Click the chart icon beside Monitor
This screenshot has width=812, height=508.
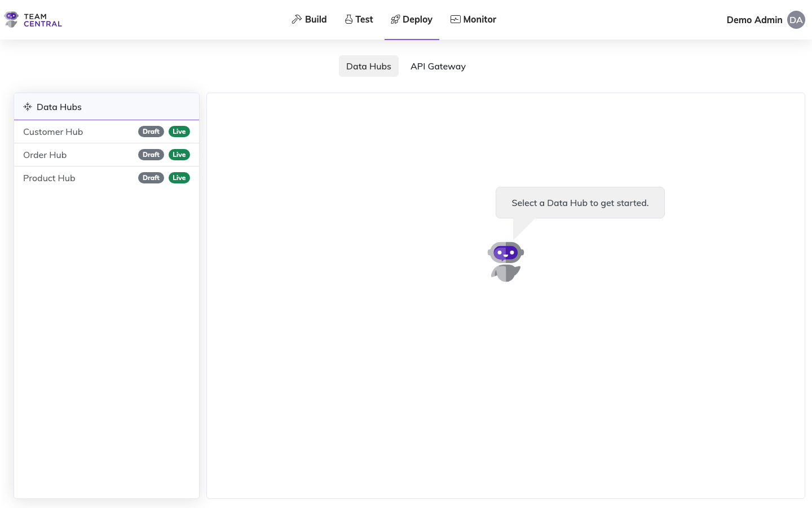pyautogui.click(x=455, y=19)
